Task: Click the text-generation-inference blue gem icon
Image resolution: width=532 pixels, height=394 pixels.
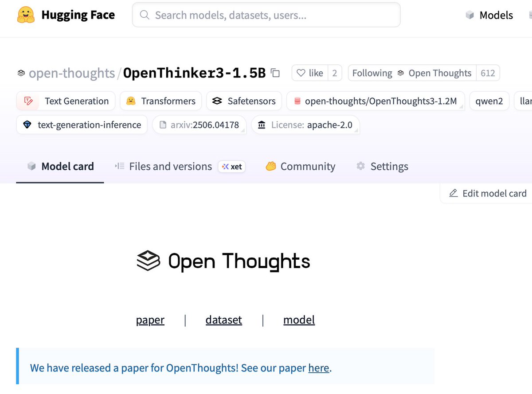Action: click(x=27, y=125)
